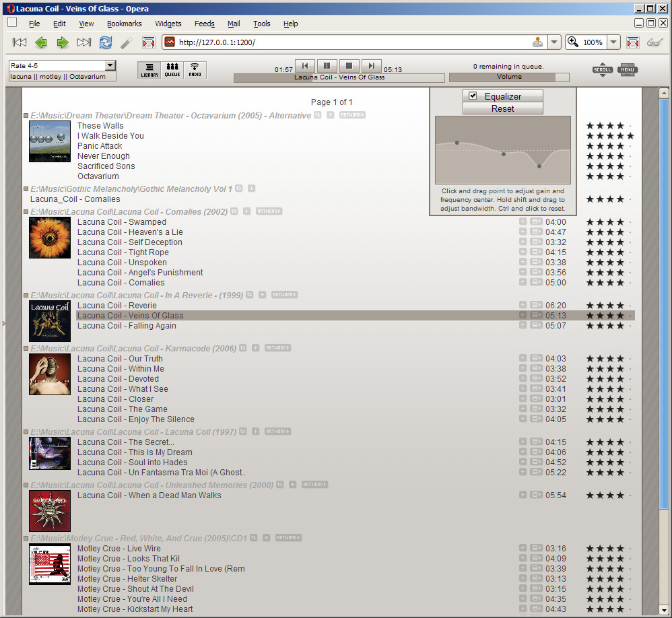
Task: Click the Artwork tag for Comalies album
Action: tap(269, 211)
